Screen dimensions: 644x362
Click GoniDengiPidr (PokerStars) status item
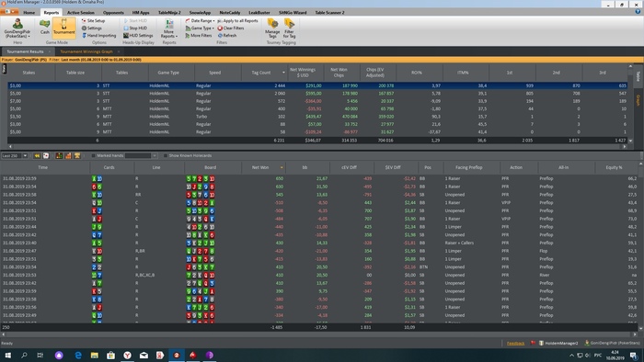click(612, 343)
